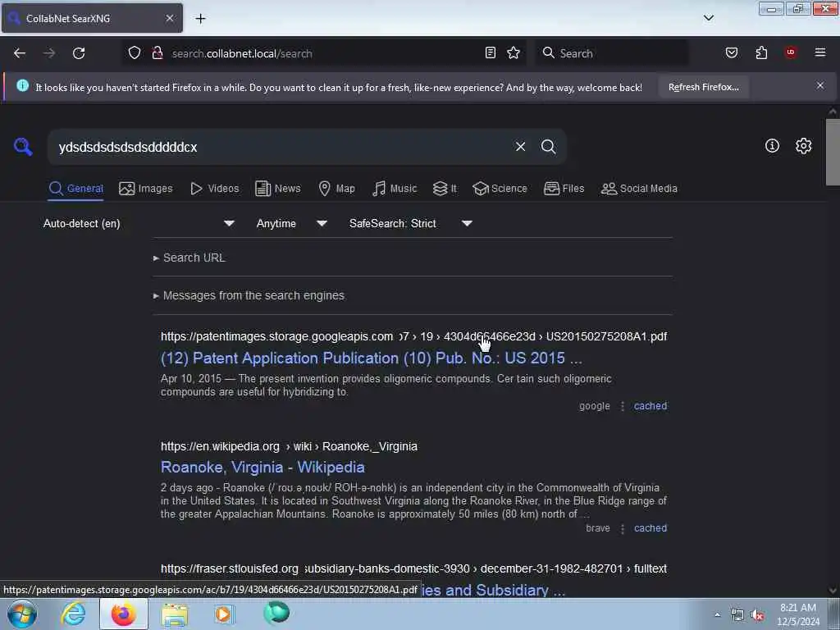Click the browser address bar URL
Viewport: 840px width, 630px height.
pyautogui.click(x=242, y=53)
